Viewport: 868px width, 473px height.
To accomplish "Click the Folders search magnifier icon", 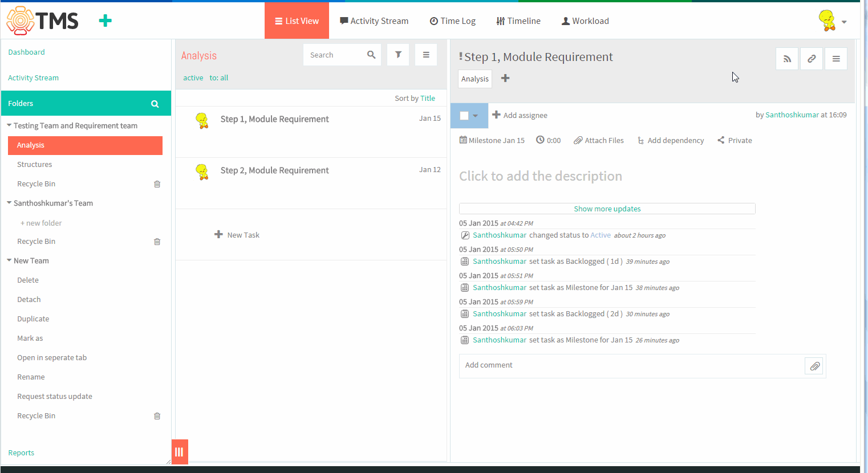I will (x=155, y=104).
